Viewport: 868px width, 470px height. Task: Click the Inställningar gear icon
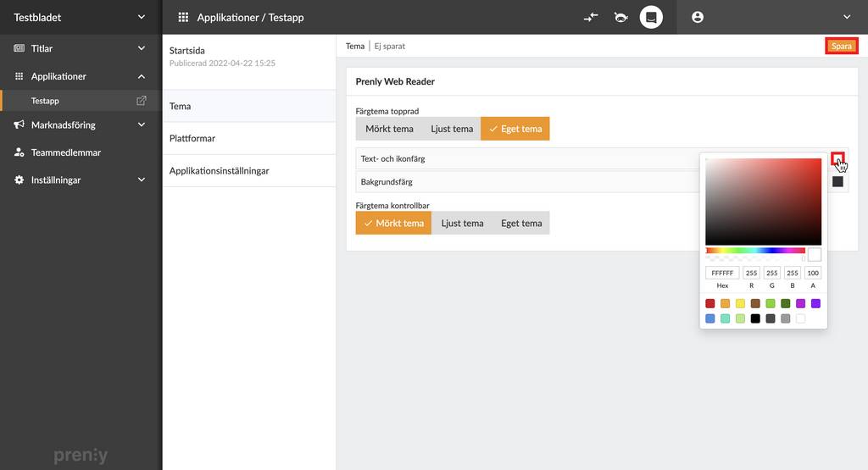[19, 180]
